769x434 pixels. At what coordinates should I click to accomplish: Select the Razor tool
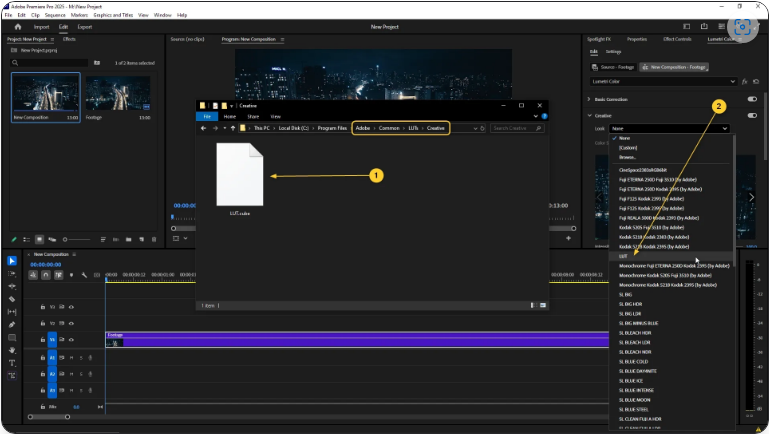(12, 299)
